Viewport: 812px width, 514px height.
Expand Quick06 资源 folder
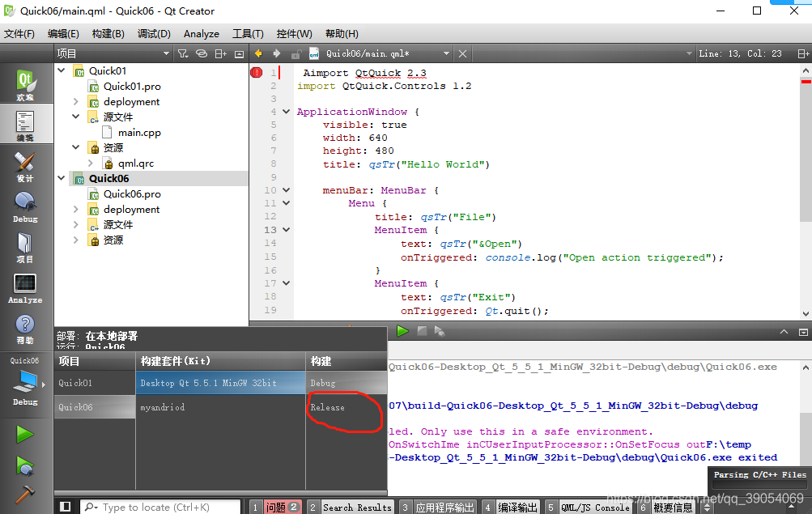tap(75, 240)
